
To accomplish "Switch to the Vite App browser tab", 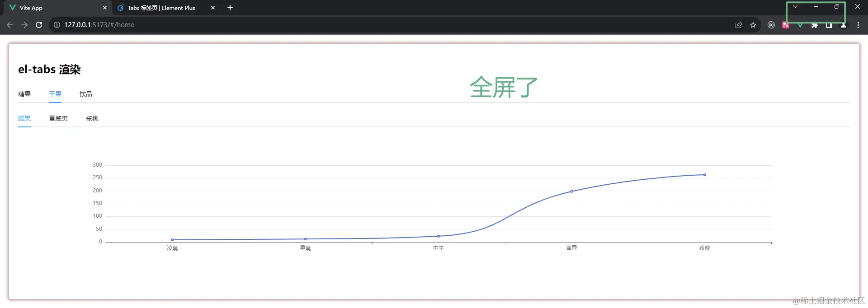I will (57, 8).
